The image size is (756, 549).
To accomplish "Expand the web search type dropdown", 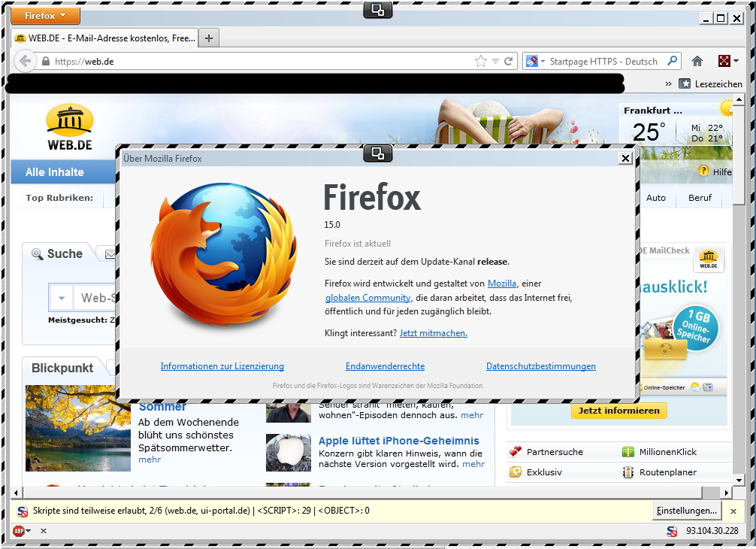I will pyautogui.click(x=61, y=298).
